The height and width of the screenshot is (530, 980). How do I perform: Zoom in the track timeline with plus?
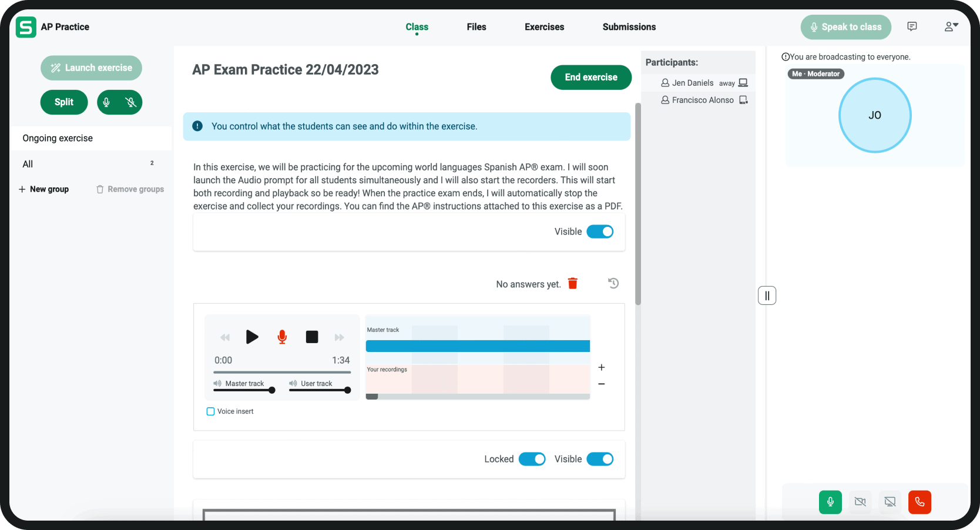click(602, 367)
